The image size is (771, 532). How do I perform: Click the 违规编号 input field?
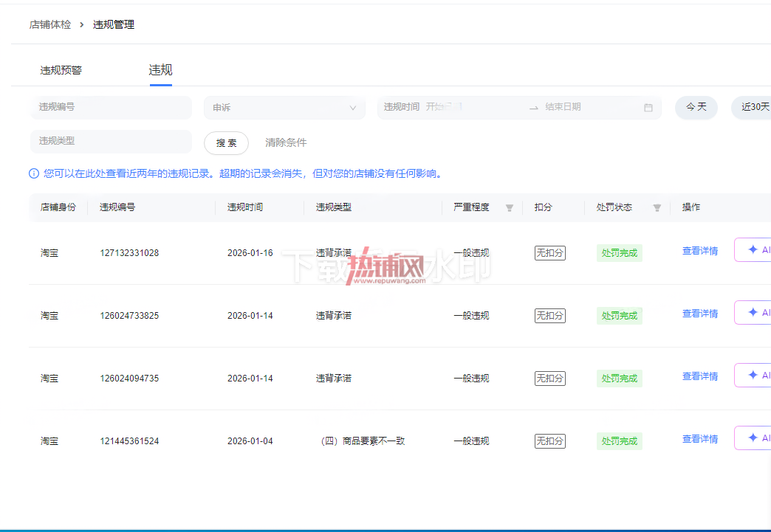(111, 107)
